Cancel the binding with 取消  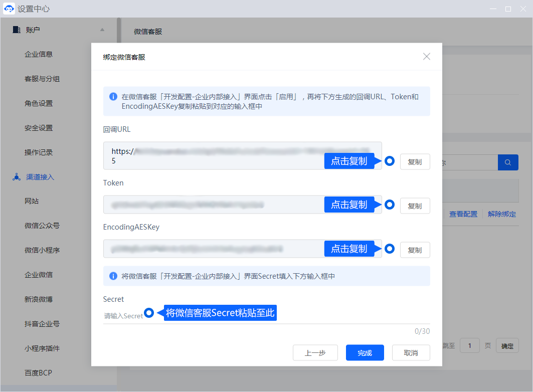[411, 353]
